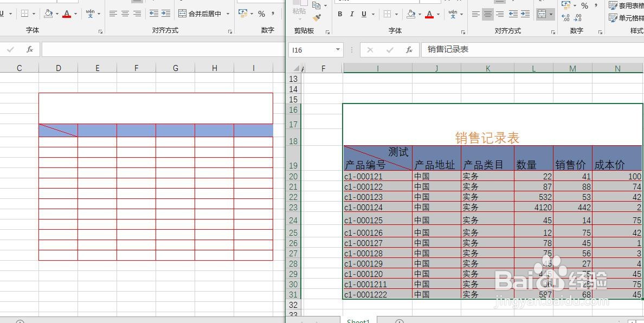Click the phonetic guide 文 icon
This screenshot has width=644, height=323.
(453, 14)
